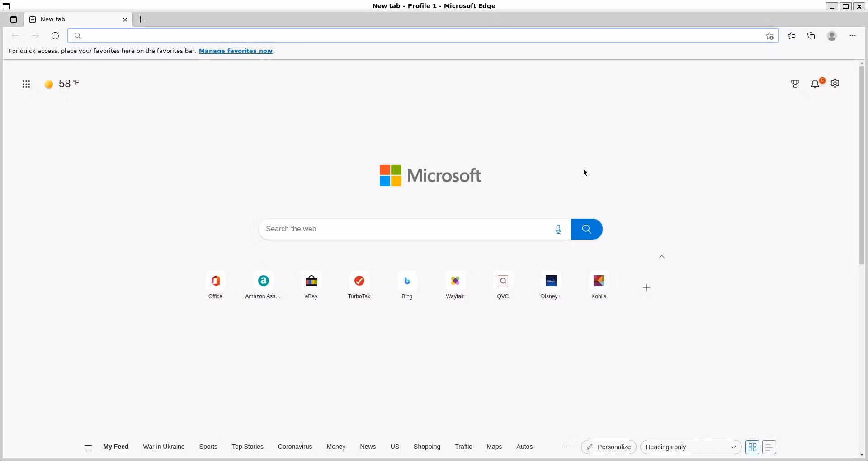The image size is (868, 461).
Task: Open Microsoft Rewards trophy icon
Action: click(x=795, y=84)
